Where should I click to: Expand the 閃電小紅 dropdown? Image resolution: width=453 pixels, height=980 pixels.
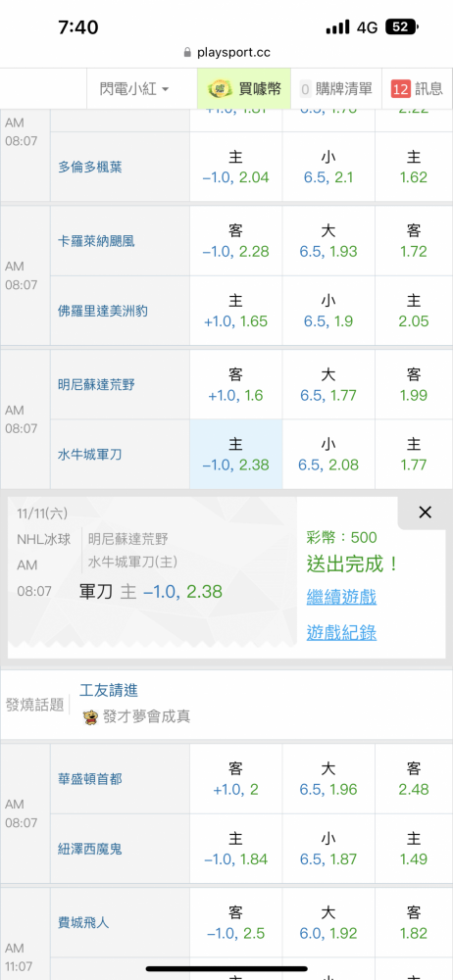(x=134, y=89)
